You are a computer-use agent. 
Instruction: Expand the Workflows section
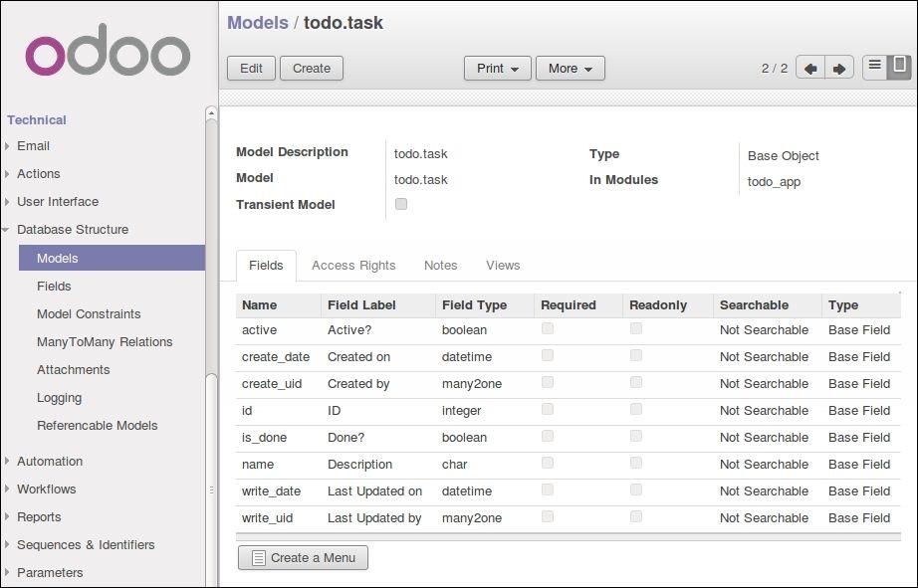(x=46, y=490)
